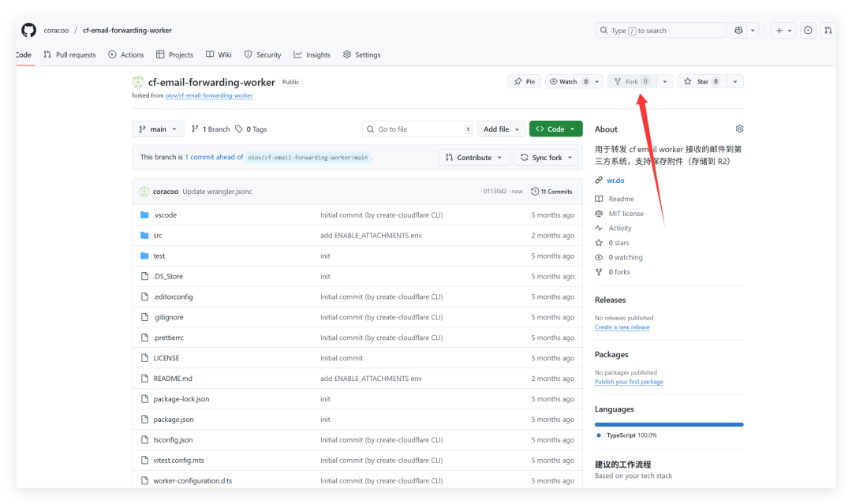
Task: Open the Activity link
Action: (620, 229)
